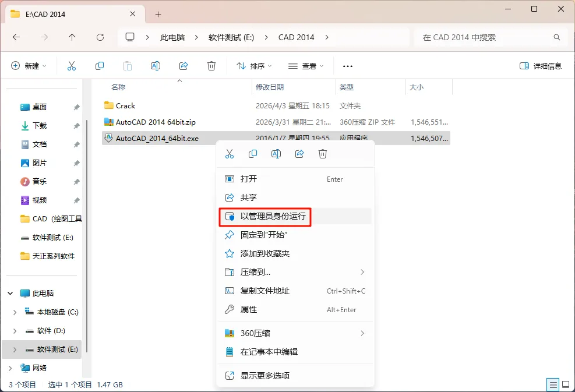The width and height of the screenshot is (575, 392).
Task: Sort by the 大小 column header
Action: (x=416, y=87)
